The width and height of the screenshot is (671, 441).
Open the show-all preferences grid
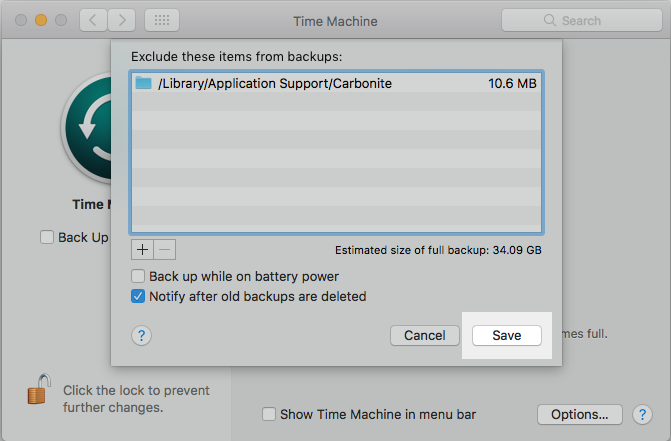[162, 20]
